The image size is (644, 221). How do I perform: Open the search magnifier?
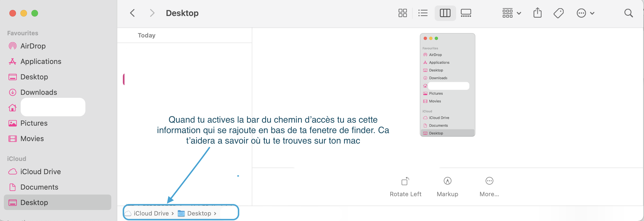tap(629, 13)
